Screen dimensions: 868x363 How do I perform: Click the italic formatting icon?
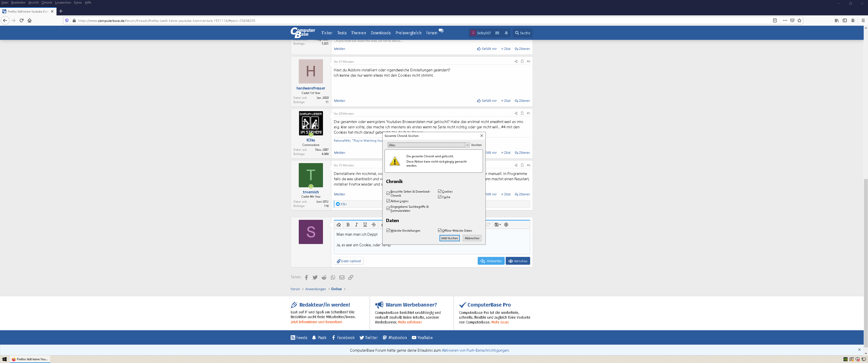click(x=356, y=225)
